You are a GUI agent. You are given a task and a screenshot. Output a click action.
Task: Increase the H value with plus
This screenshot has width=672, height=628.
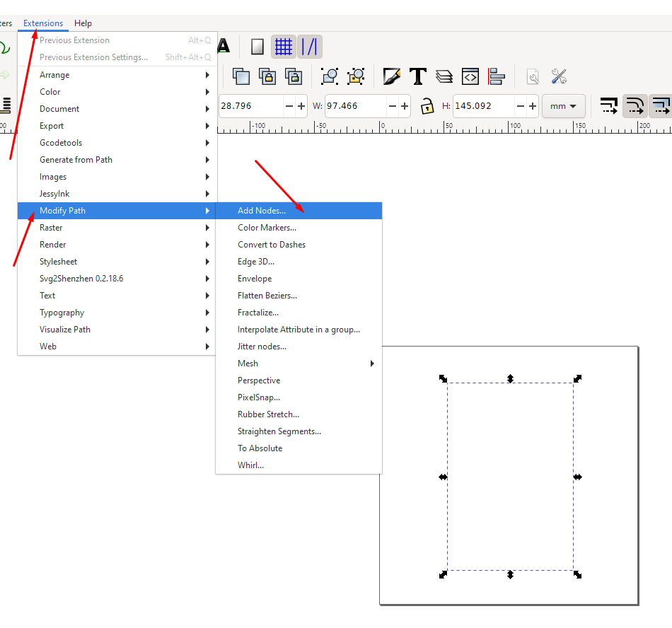pos(532,106)
